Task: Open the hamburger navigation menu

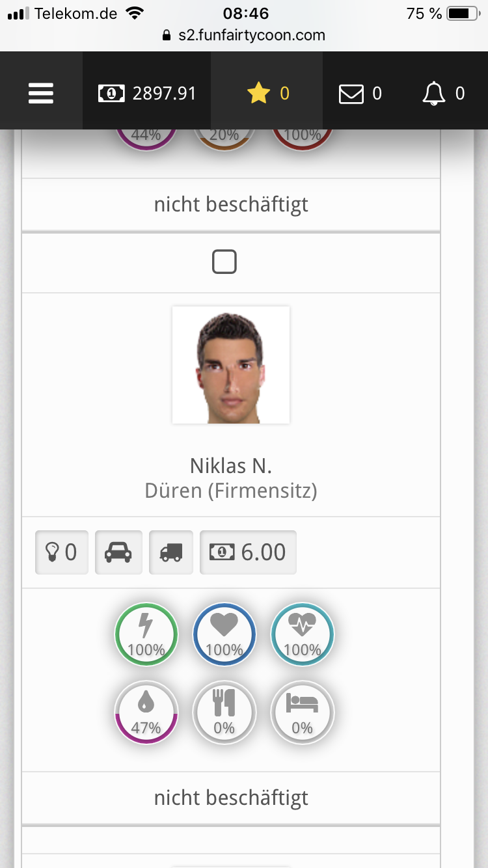Action: point(41,94)
